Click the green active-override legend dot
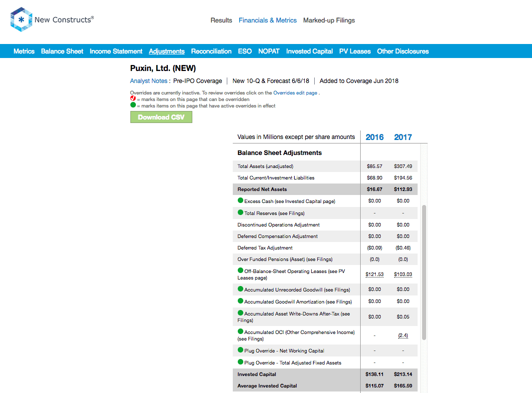 133,105
